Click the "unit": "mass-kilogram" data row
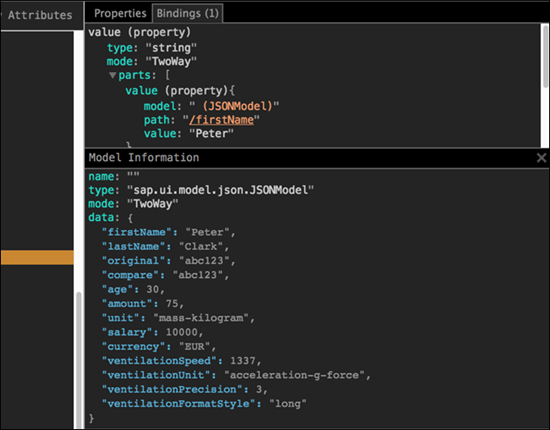The width and height of the screenshot is (550, 430). 178,318
